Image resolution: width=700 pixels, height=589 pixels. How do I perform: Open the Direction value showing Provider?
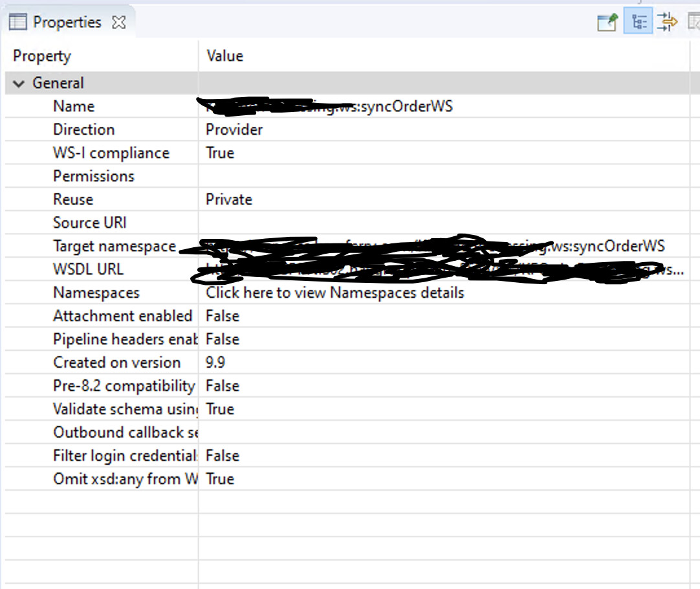[x=234, y=129]
